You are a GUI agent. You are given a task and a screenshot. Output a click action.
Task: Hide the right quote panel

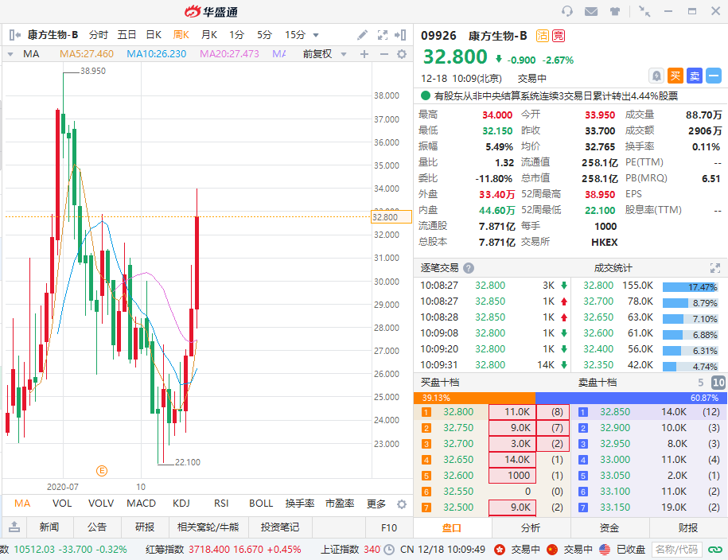tap(400, 35)
